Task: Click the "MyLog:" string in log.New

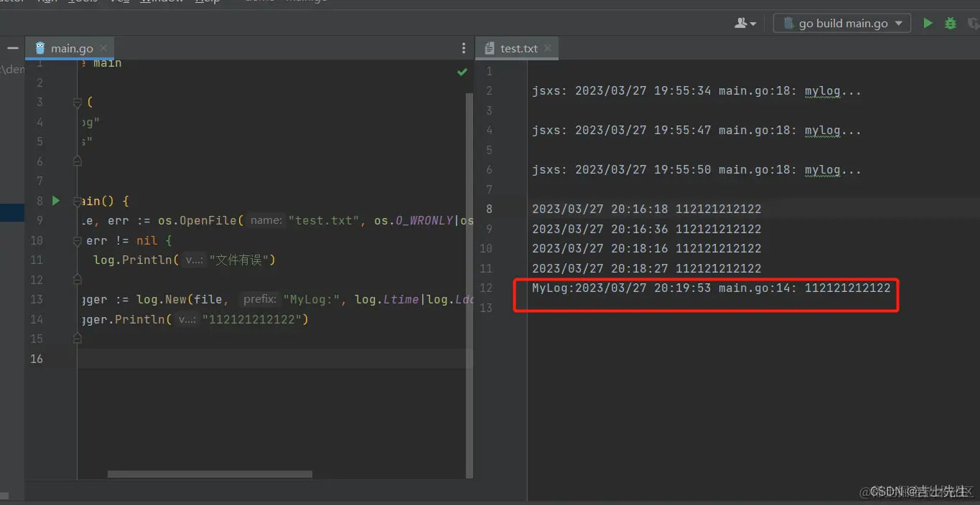Action: click(x=312, y=300)
